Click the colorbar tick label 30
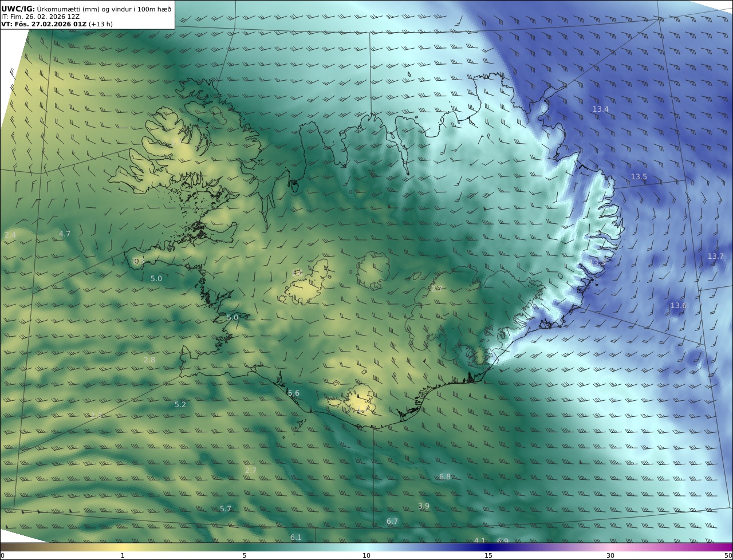Viewport: 733px width, 560px height. pyautogui.click(x=610, y=555)
